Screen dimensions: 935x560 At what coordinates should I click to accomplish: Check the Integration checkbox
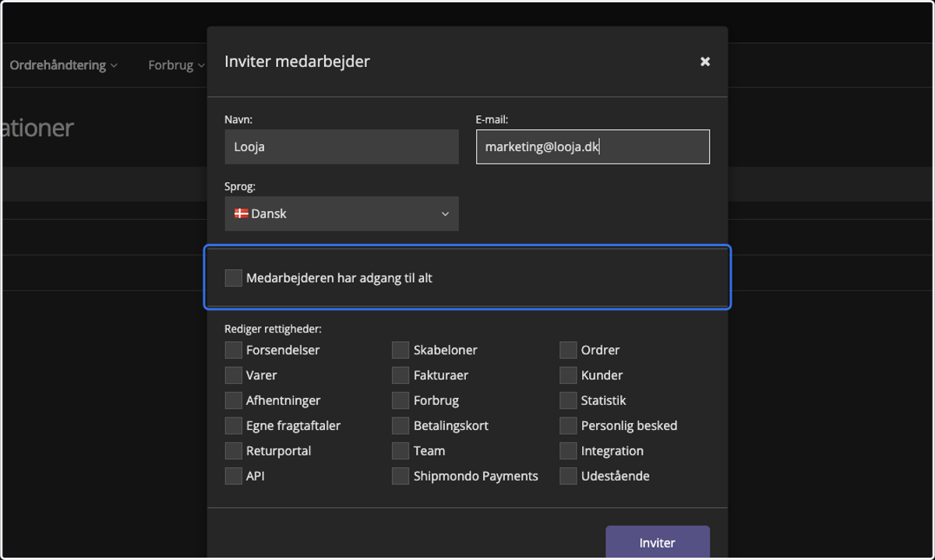pyautogui.click(x=568, y=450)
